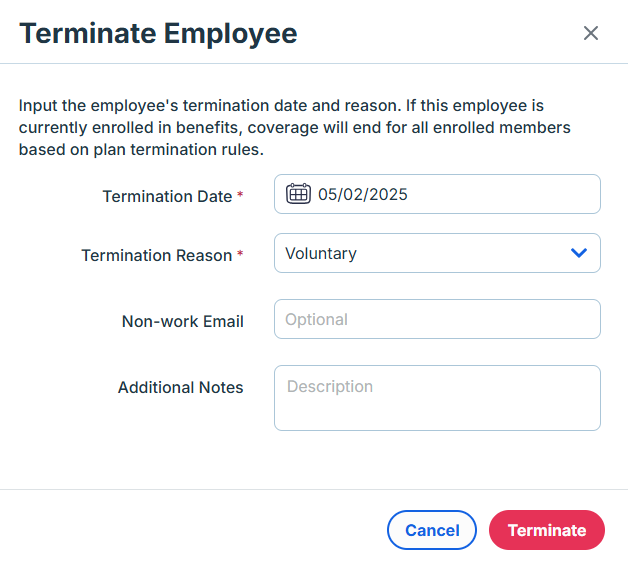Click the Description placeholder text

(x=330, y=387)
